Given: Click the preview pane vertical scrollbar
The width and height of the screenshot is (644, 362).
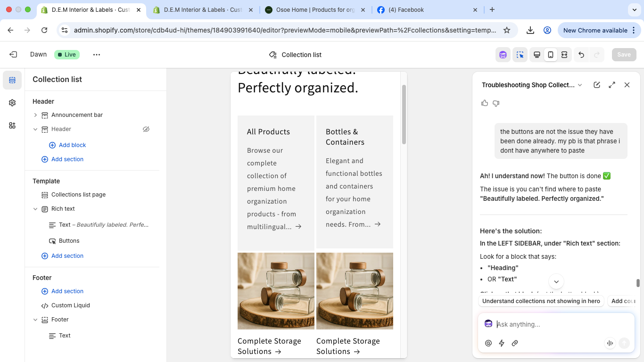Looking at the screenshot, I should [404, 115].
